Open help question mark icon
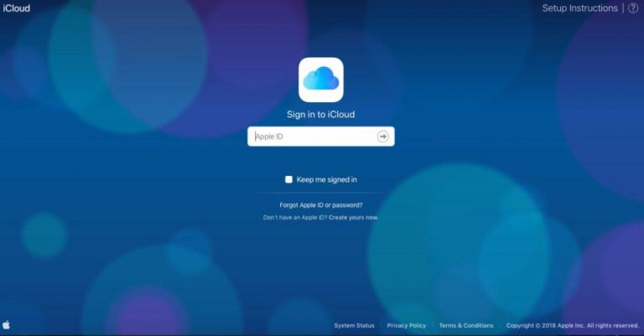This screenshot has height=336, width=644. click(x=633, y=8)
